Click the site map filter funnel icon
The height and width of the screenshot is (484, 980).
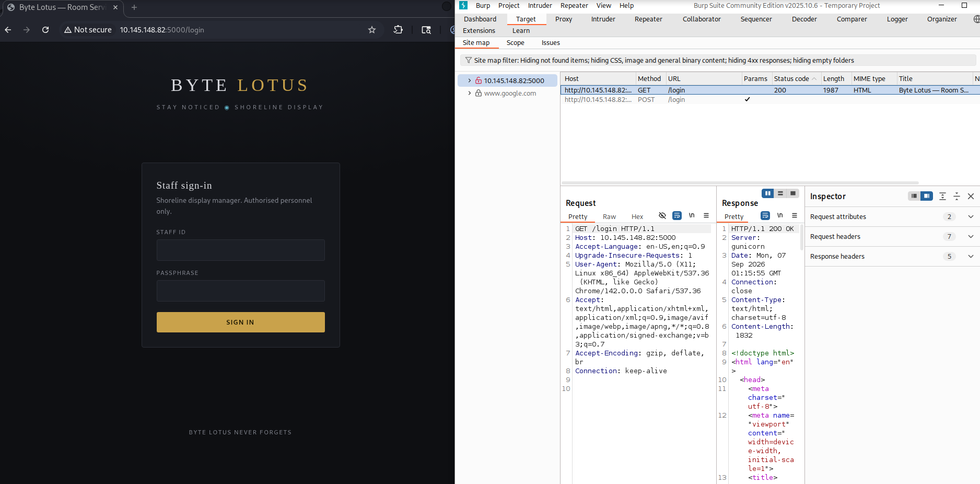(x=468, y=61)
